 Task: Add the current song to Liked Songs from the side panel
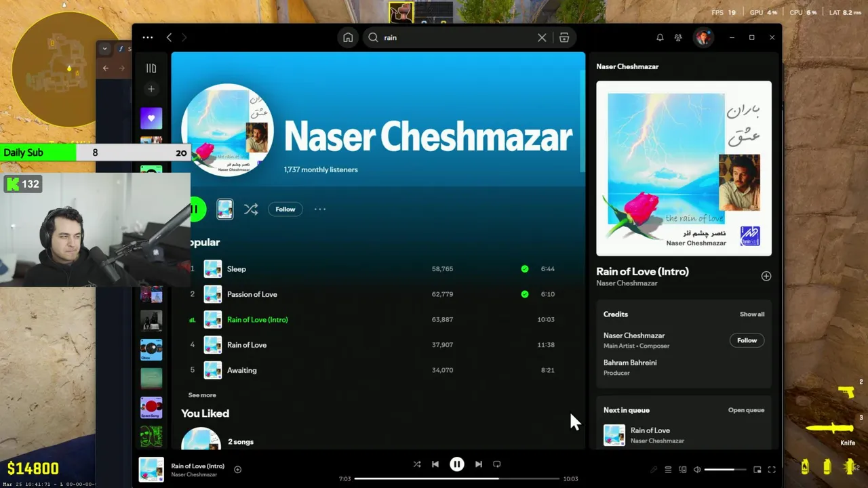[766, 276]
